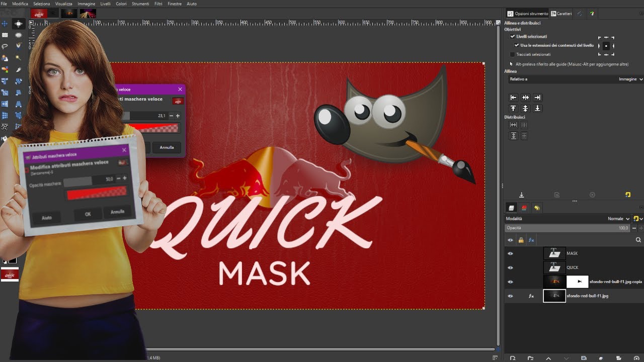The height and width of the screenshot is (362, 644).
Task: Create a new layer icon
Action: pyautogui.click(x=512, y=358)
